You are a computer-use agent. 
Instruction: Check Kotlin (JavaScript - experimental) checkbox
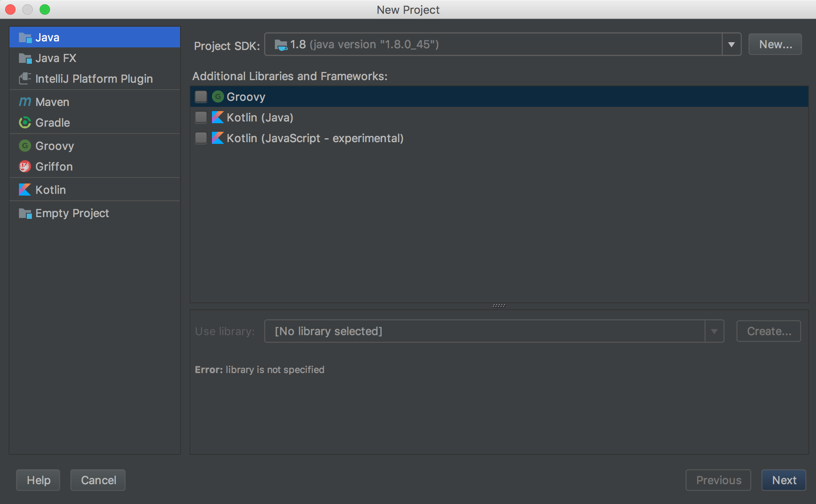(201, 138)
